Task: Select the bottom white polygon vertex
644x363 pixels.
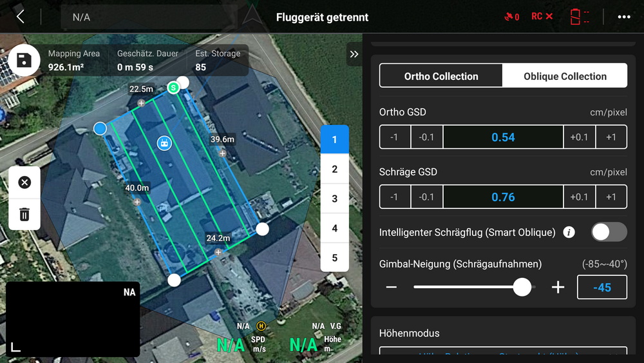Action: click(x=174, y=280)
